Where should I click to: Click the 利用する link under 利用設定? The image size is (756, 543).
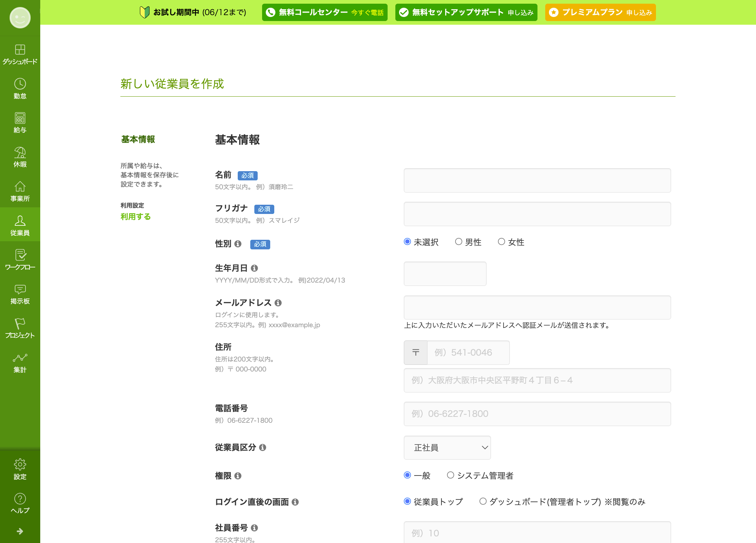135,217
